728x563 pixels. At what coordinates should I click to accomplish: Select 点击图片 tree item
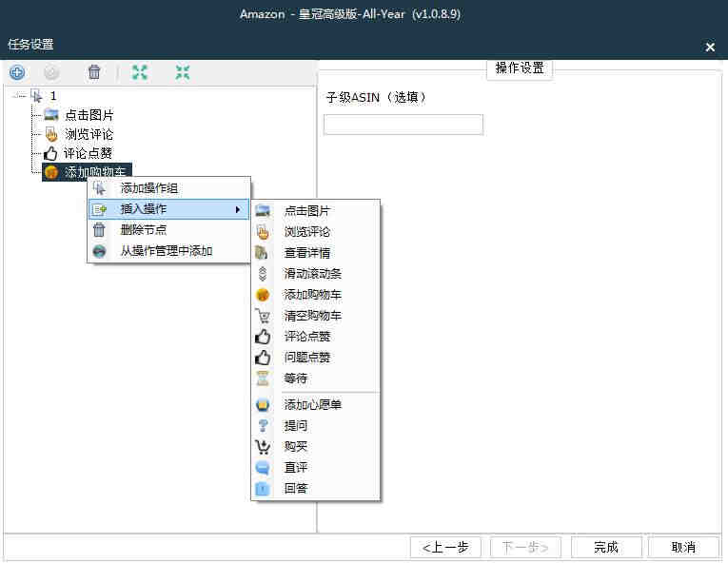click(x=89, y=115)
